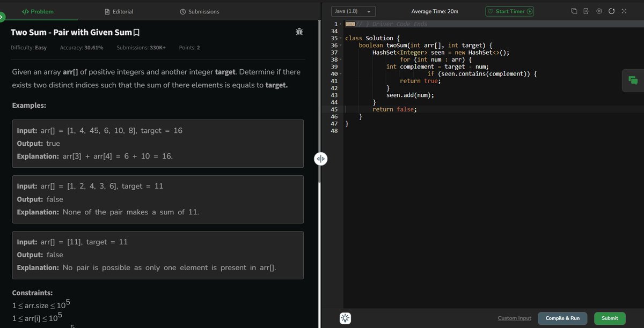Click the exit/import icon next to the copy icon
Image resolution: width=644 pixels, height=328 pixels.
pos(586,11)
